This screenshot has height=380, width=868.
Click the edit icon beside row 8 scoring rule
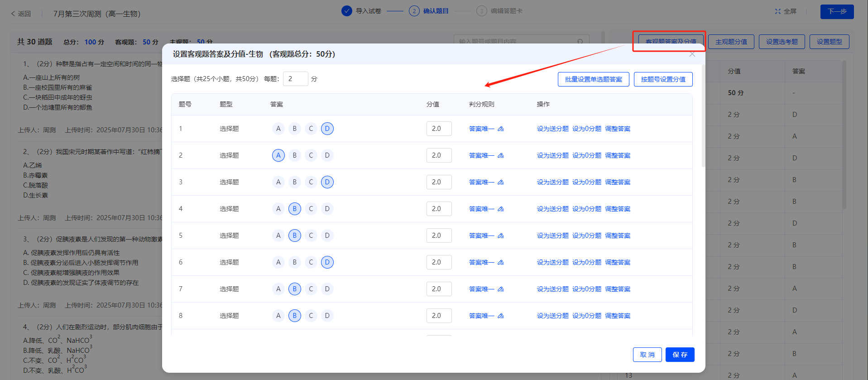[501, 316]
